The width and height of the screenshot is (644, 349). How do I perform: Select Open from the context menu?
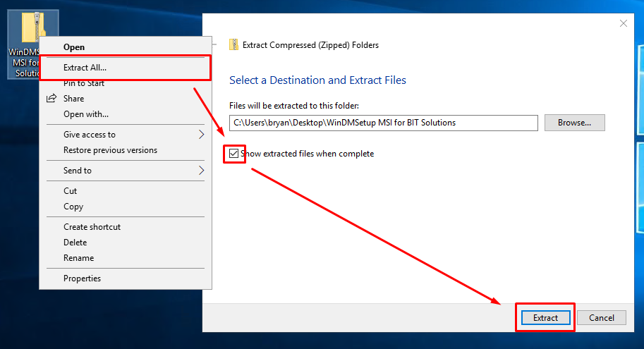click(74, 47)
